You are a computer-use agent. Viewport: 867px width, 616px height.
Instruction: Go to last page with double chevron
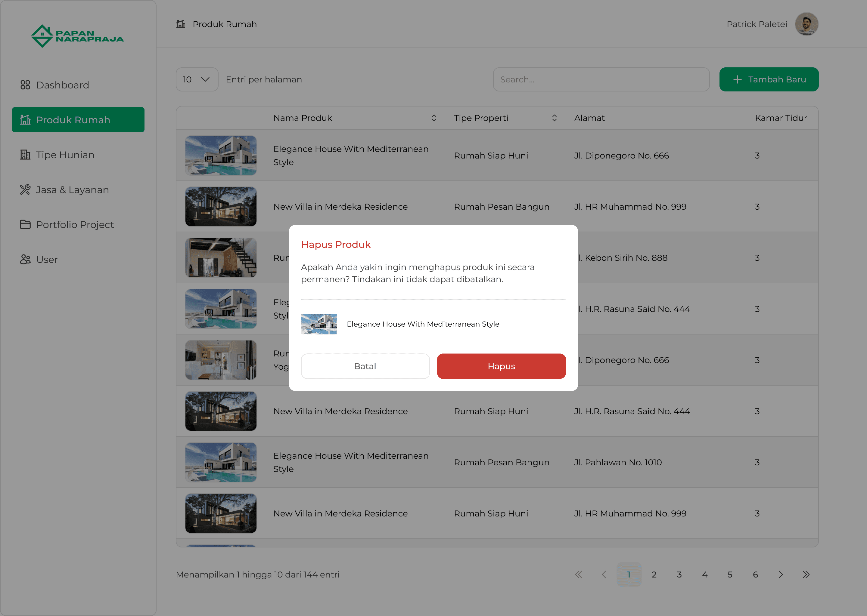[806, 575]
